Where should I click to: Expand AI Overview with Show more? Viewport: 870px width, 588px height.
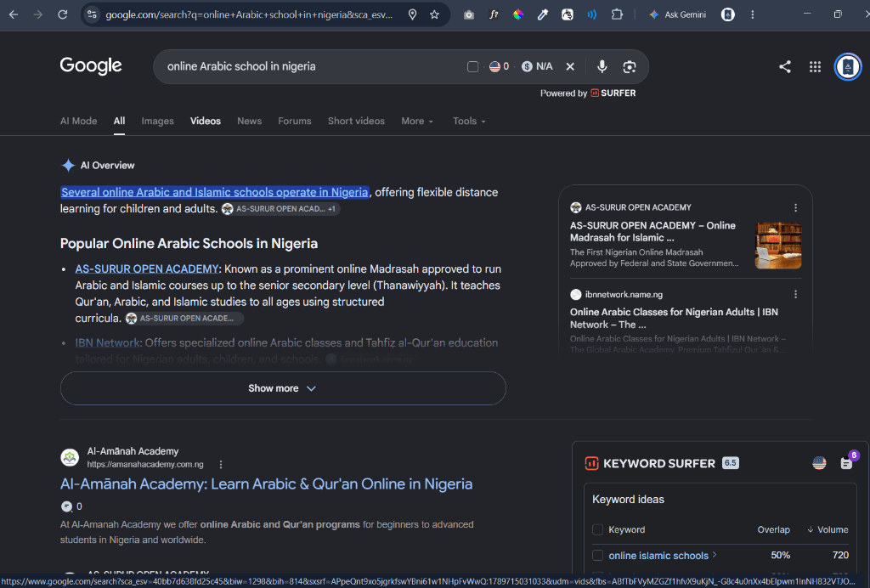tap(283, 388)
